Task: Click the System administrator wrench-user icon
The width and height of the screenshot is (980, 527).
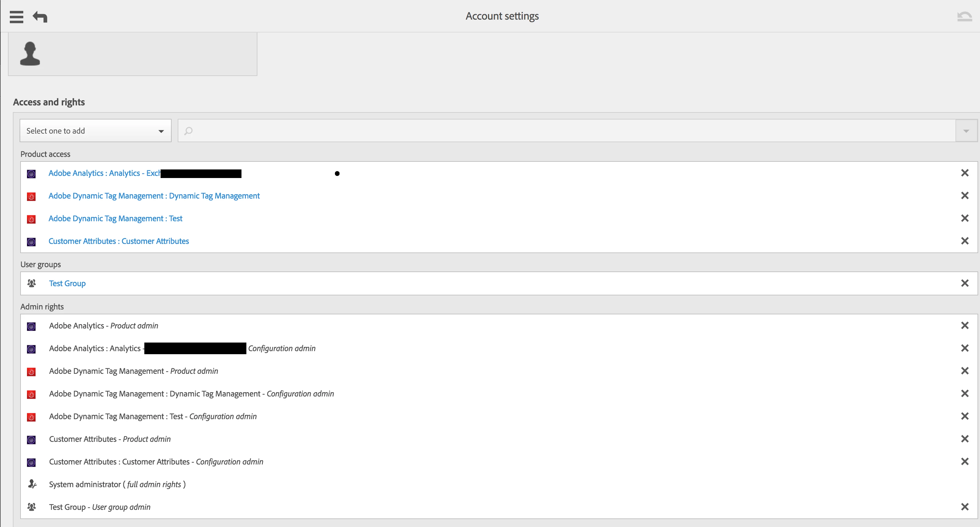Action: [32, 484]
